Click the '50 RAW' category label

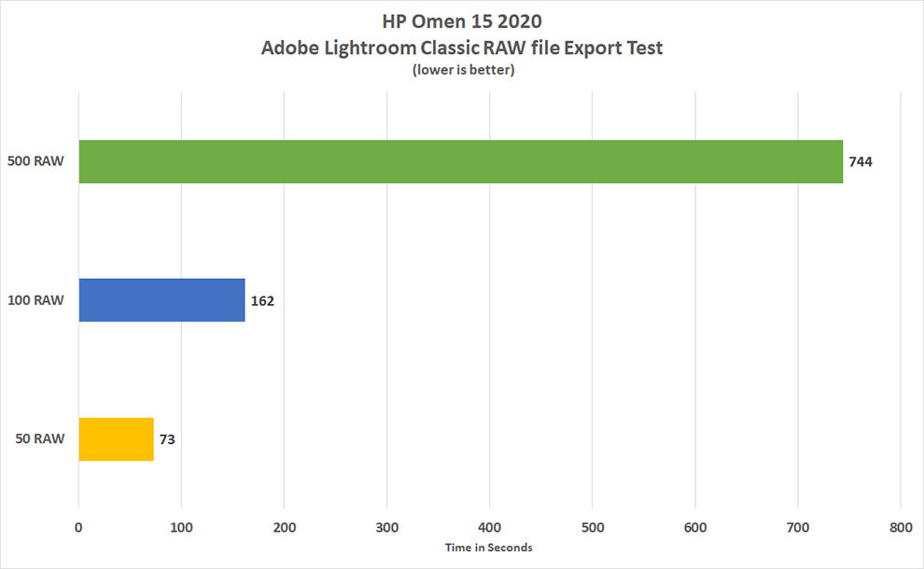click(x=39, y=438)
